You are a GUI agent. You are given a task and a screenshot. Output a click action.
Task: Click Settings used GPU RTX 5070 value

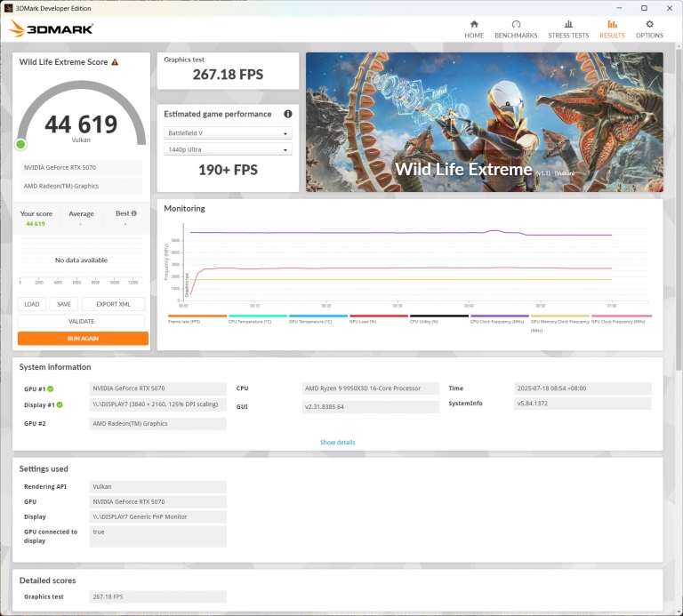click(158, 502)
